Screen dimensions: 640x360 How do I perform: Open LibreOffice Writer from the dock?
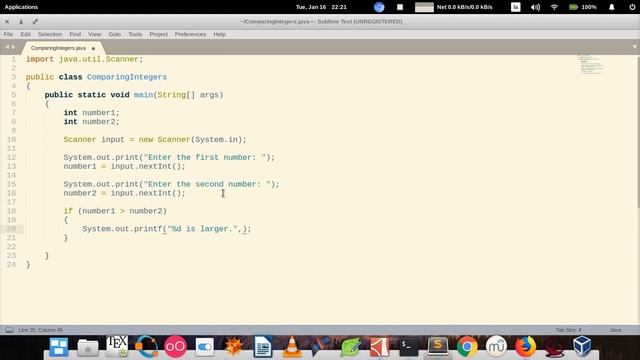point(263,347)
